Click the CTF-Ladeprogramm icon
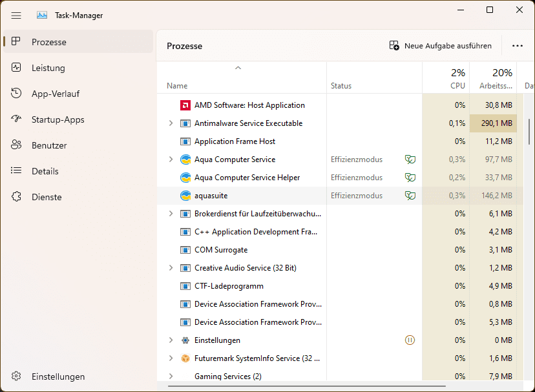 185,286
